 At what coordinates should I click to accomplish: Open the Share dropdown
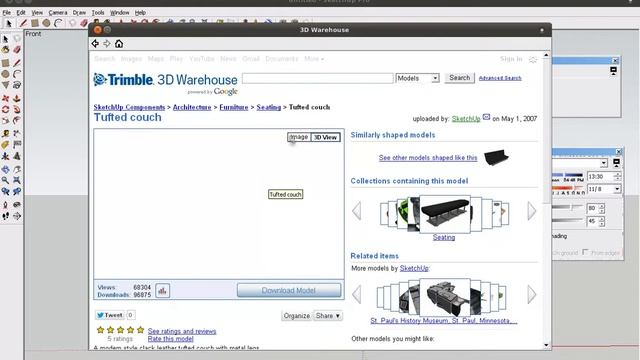[328, 316]
